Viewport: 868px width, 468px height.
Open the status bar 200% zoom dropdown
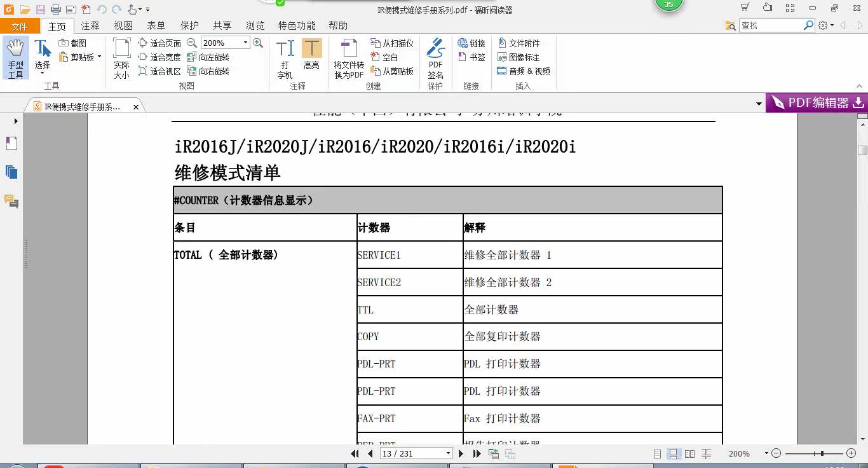point(766,454)
